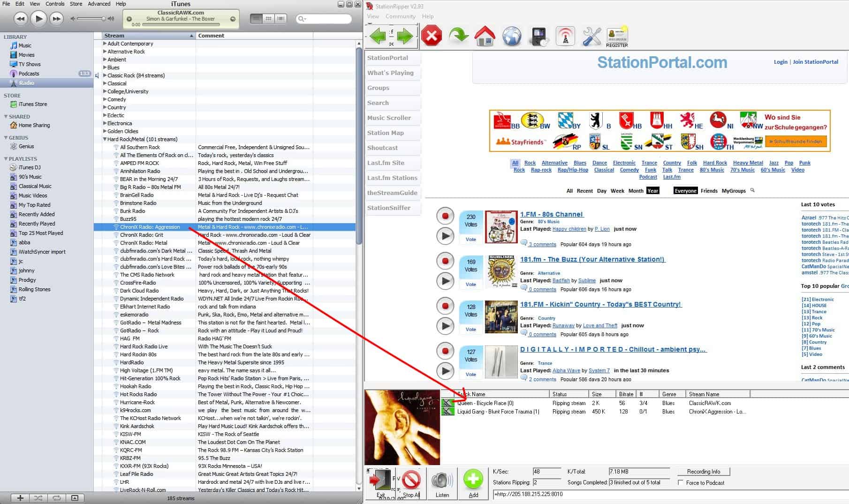Screen dimensions: 849x504
Task: Click the green refresh arrow icon
Action: (x=458, y=36)
